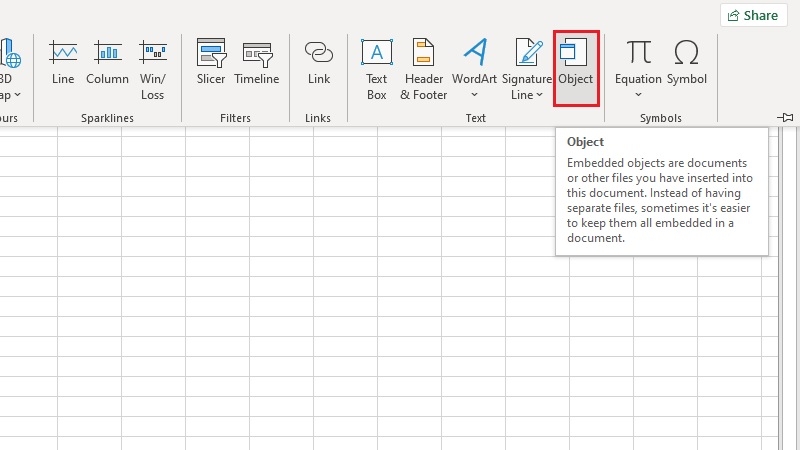
Task: Add a Timeline filter
Action: click(x=257, y=62)
